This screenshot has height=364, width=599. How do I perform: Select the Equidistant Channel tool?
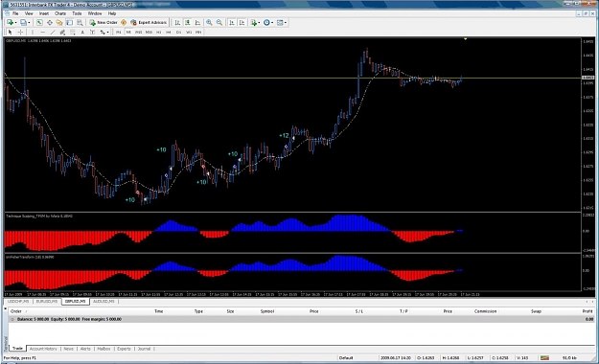[x=62, y=32]
